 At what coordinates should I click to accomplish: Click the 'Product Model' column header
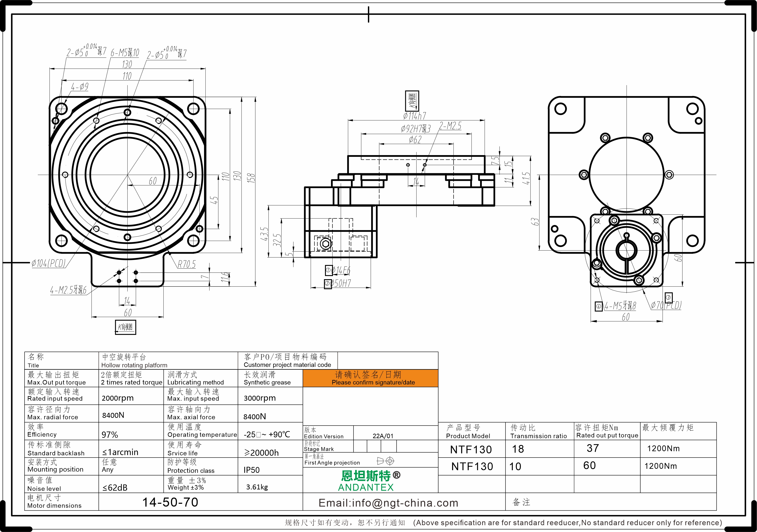coord(472,431)
